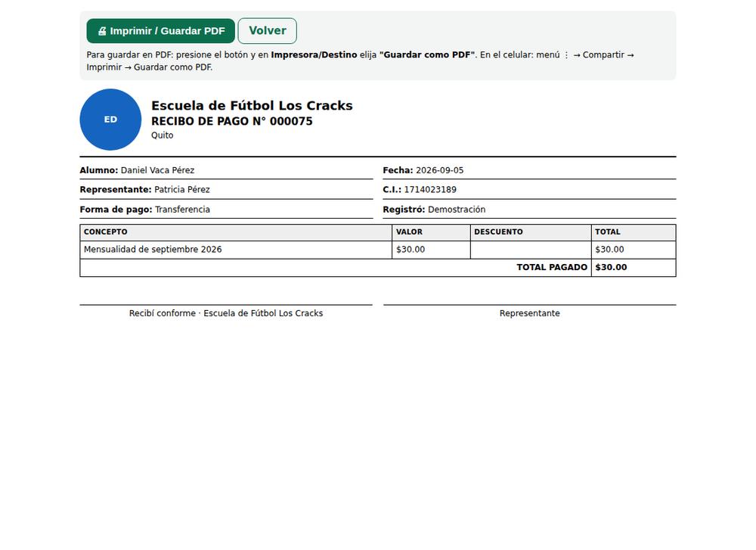This screenshot has width=756, height=550.
Task: Click the C.I. number '1714023189'
Action: click(x=430, y=190)
